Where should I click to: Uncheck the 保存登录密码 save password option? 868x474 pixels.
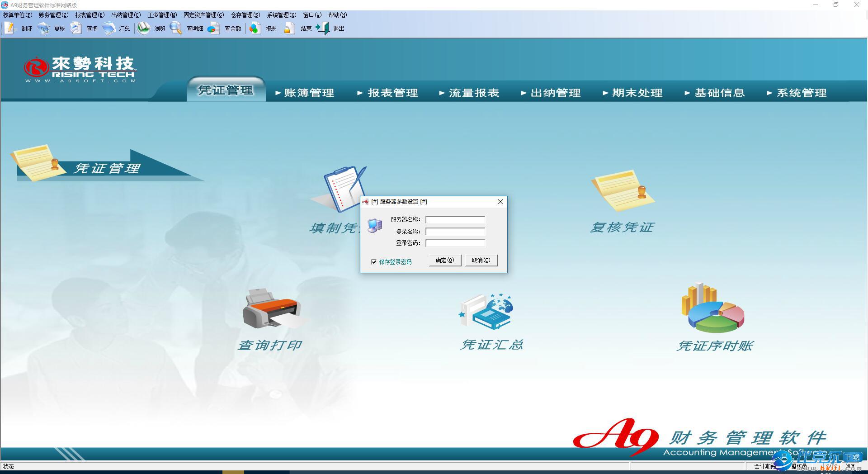click(x=373, y=262)
